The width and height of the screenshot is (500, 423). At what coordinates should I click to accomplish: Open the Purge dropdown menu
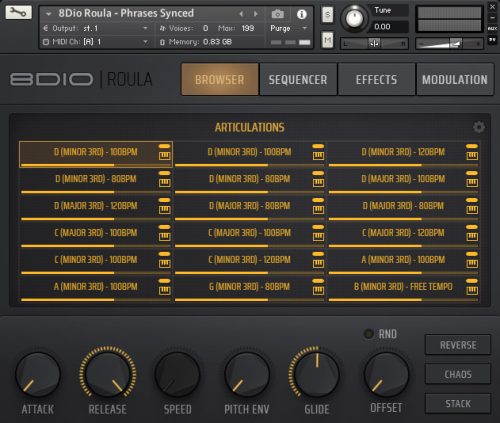[x=289, y=28]
